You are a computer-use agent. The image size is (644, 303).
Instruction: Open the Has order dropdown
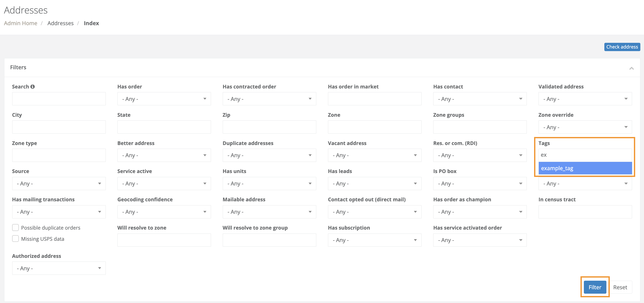(x=164, y=99)
